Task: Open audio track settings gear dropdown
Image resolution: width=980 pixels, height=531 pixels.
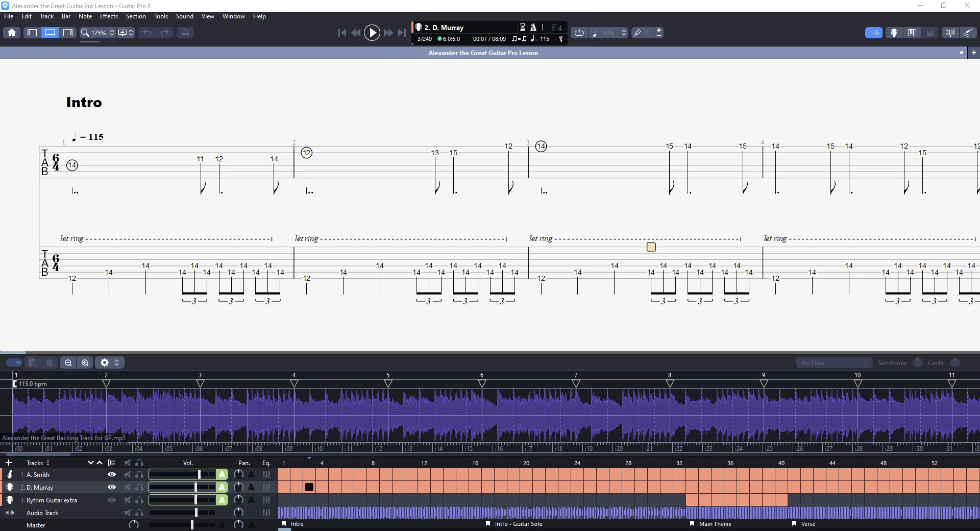Action: (110, 363)
